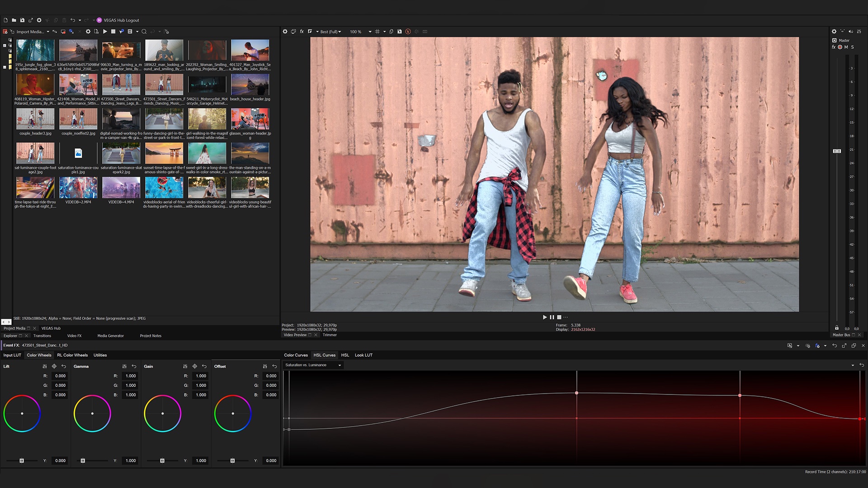Click the Gamma G value field
The width and height of the screenshot is (868, 488).
[x=129, y=385]
